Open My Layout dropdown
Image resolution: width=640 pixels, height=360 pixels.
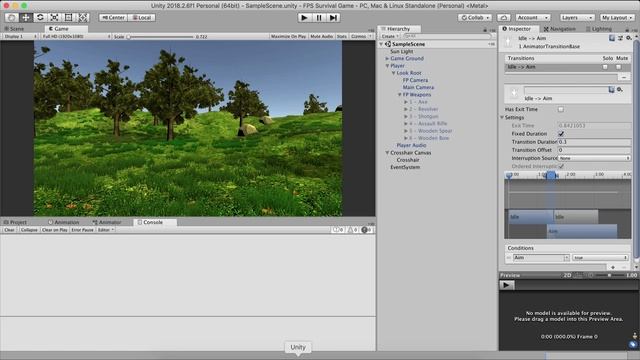point(617,18)
